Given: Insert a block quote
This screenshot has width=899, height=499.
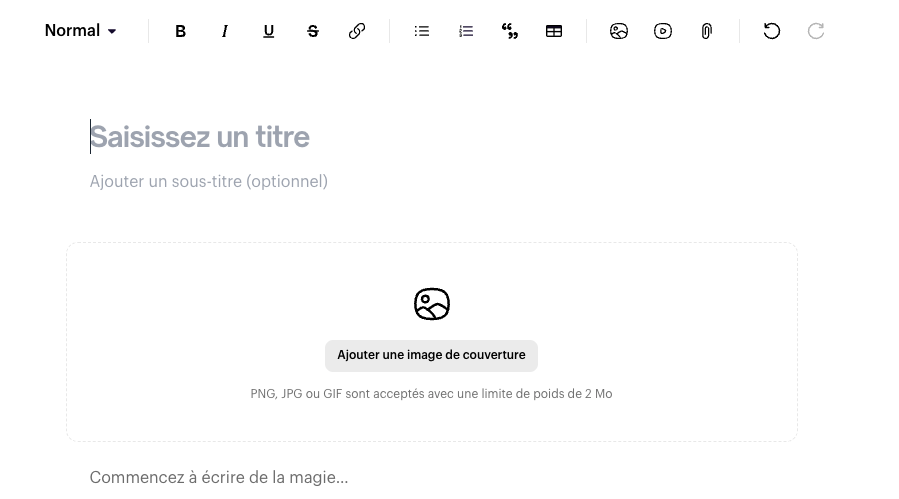Looking at the screenshot, I should 510,31.
